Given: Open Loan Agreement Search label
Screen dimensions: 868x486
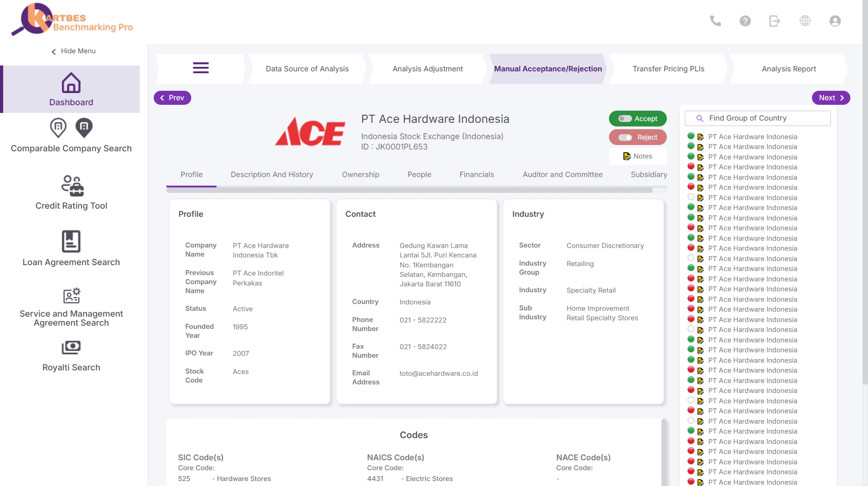Looking at the screenshot, I should tap(71, 262).
